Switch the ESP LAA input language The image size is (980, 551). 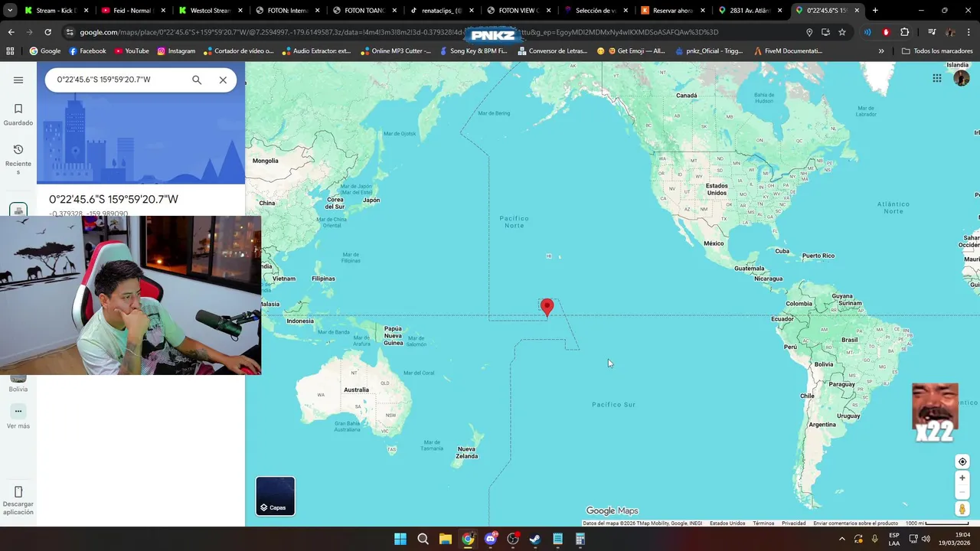(x=894, y=539)
